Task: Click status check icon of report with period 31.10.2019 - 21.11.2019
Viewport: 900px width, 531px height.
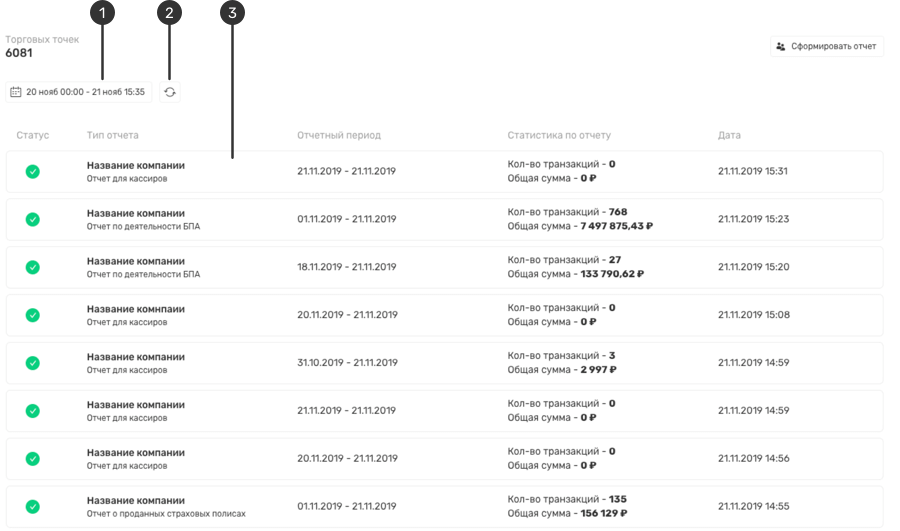Action: (x=33, y=363)
